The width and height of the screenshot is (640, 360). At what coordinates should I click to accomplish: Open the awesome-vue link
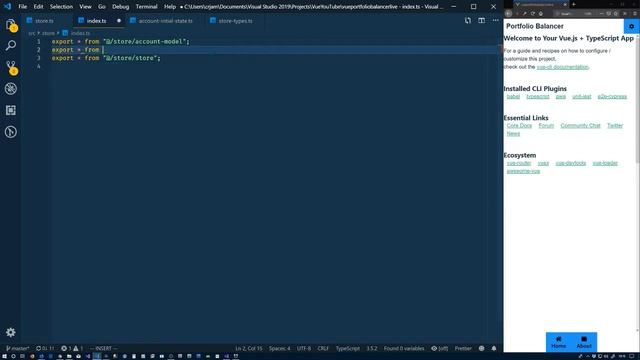pos(523,171)
